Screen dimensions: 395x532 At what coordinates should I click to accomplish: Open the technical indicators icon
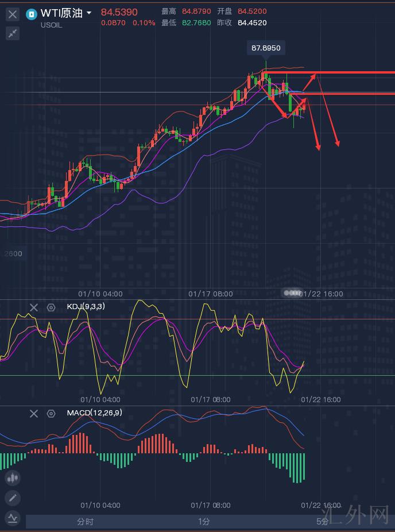click(x=13, y=518)
